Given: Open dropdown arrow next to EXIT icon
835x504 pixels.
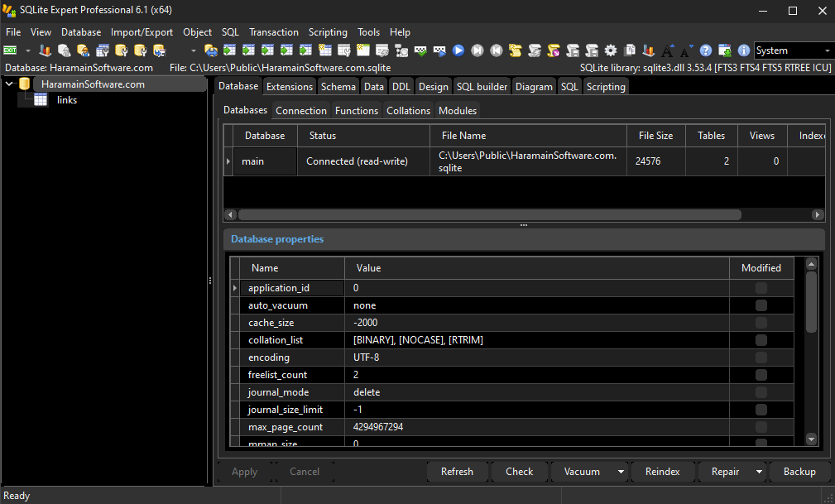Looking at the screenshot, I should coord(27,50).
